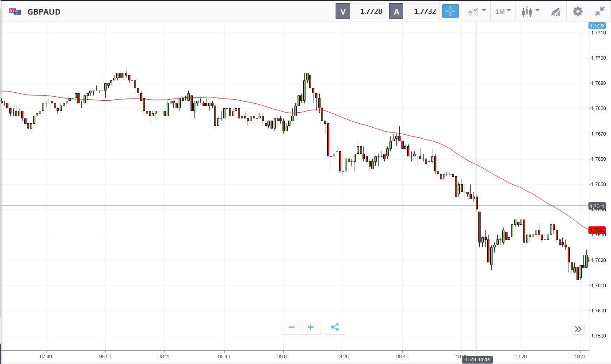This screenshot has width=611, height=364.
Task: Zoom in chart with plus button
Action: click(311, 327)
